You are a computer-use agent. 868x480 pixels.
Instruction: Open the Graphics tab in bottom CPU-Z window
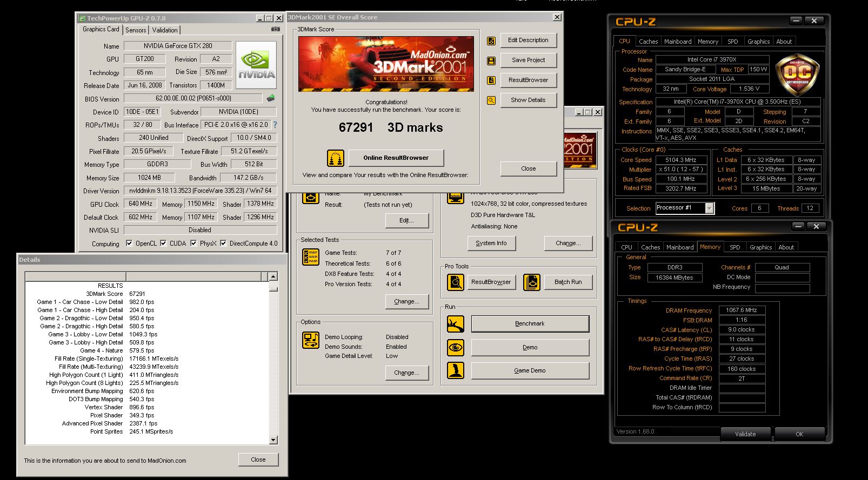point(760,247)
